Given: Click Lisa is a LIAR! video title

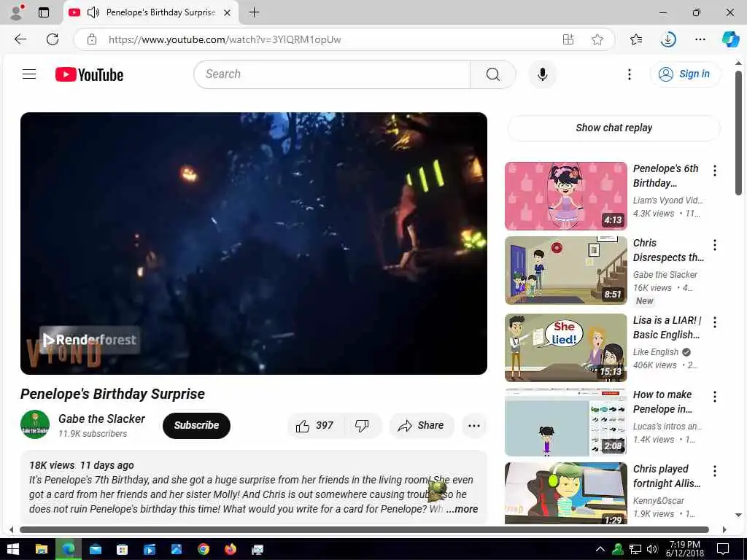Looking at the screenshot, I should point(667,327).
